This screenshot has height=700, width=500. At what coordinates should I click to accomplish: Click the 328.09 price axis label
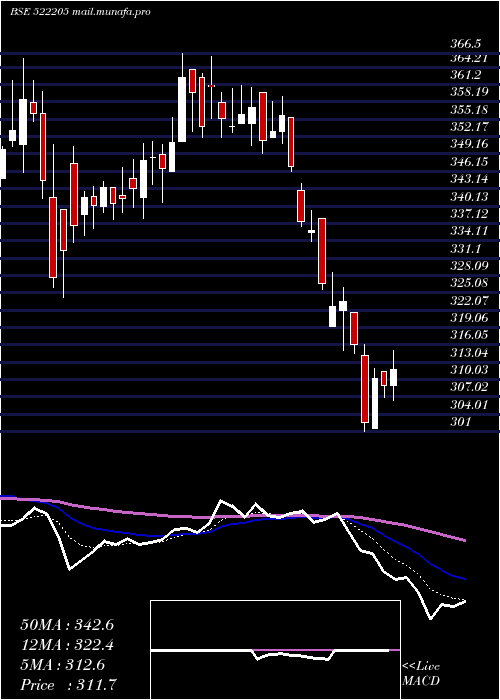tap(468, 266)
